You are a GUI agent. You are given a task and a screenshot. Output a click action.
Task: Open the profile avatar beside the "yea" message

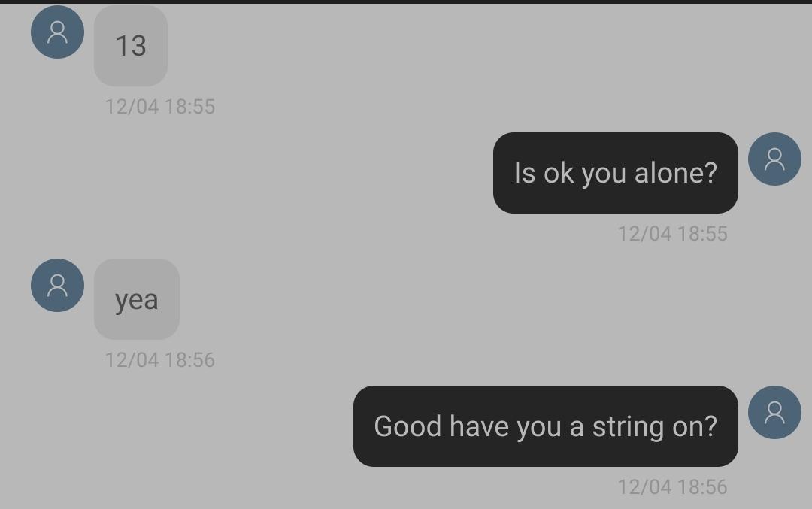click(x=57, y=285)
